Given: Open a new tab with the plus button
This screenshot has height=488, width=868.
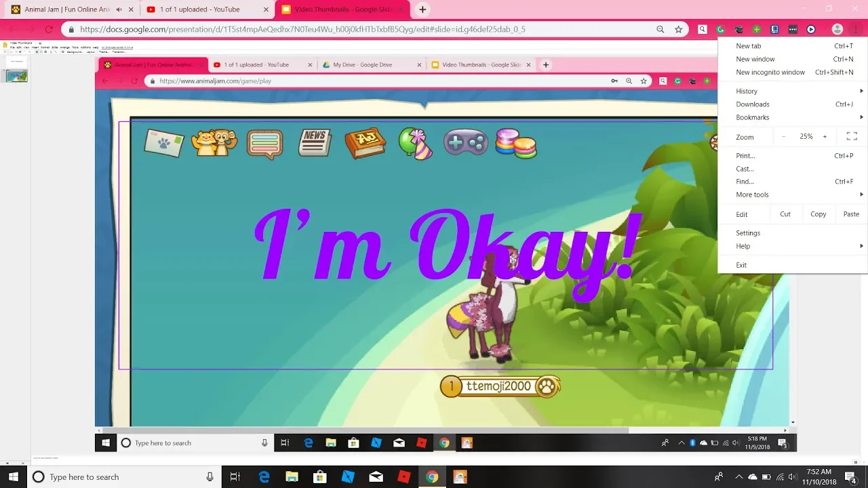Looking at the screenshot, I should (422, 9).
